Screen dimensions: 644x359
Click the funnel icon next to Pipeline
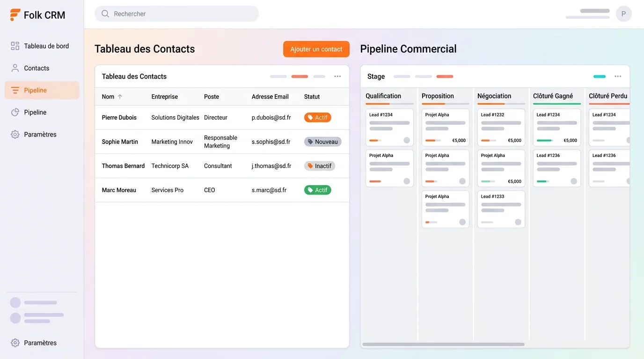pos(15,90)
